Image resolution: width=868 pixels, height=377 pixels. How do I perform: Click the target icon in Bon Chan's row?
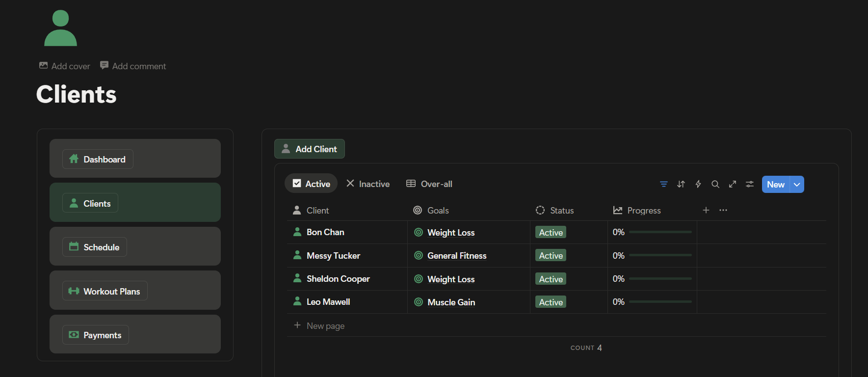pyautogui.click(x=419, y=232)
